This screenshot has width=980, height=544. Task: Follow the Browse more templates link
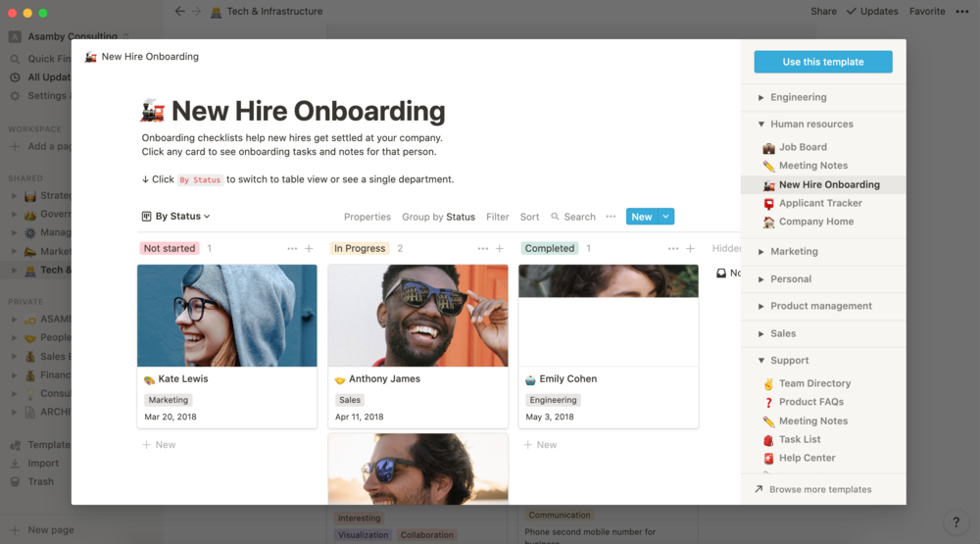(812, 490)
